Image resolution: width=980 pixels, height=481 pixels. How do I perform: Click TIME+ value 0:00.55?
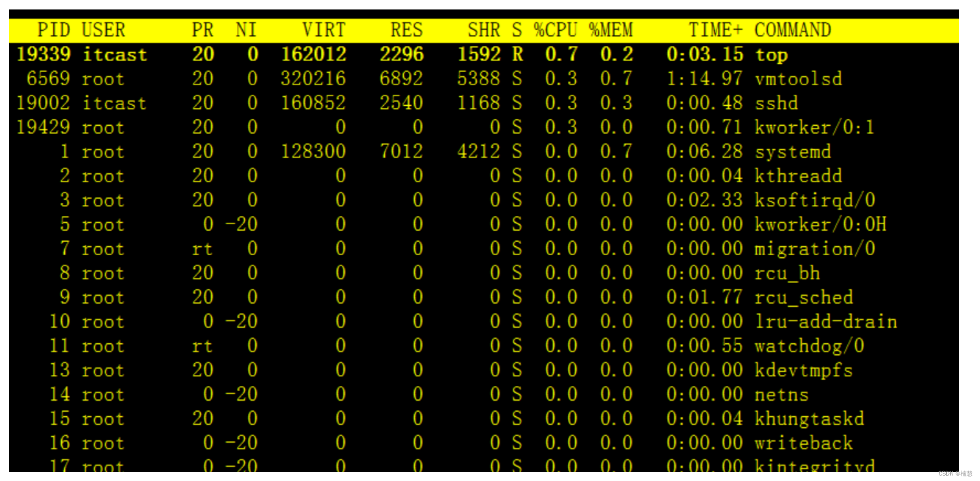(705, 346)
